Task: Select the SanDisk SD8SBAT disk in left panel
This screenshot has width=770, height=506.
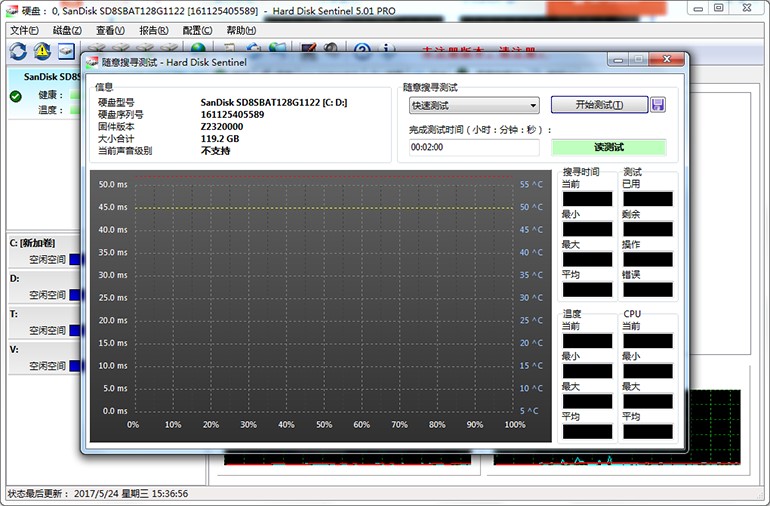Action: tap(44, 77)
